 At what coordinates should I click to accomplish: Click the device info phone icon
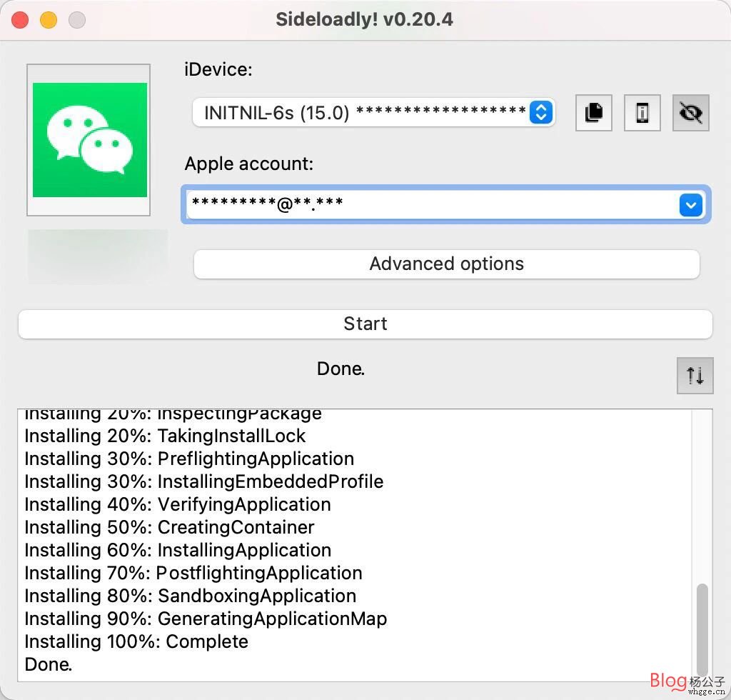click(642, 112)
